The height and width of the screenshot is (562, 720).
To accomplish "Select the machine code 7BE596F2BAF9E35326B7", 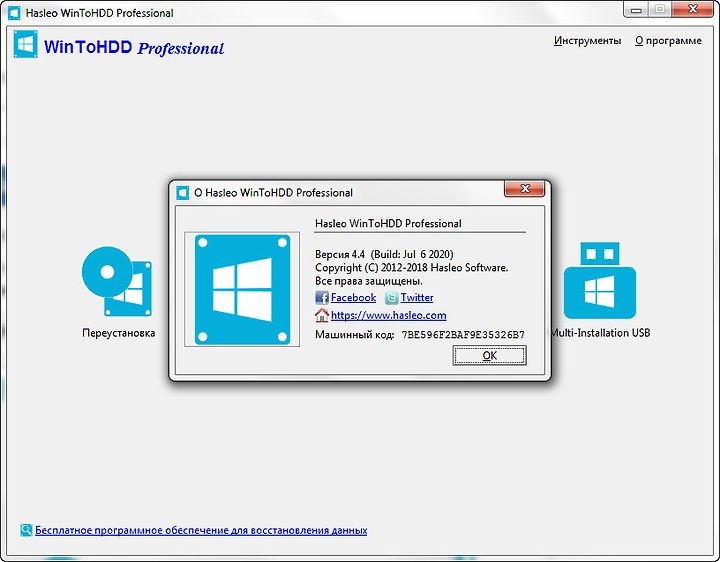I will (x=463, y=335).
